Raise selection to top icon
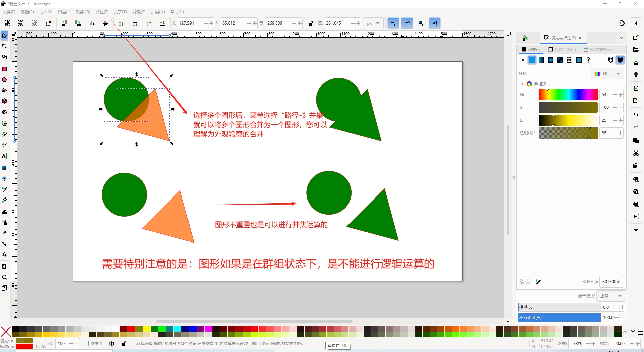 tap(121, 23)
